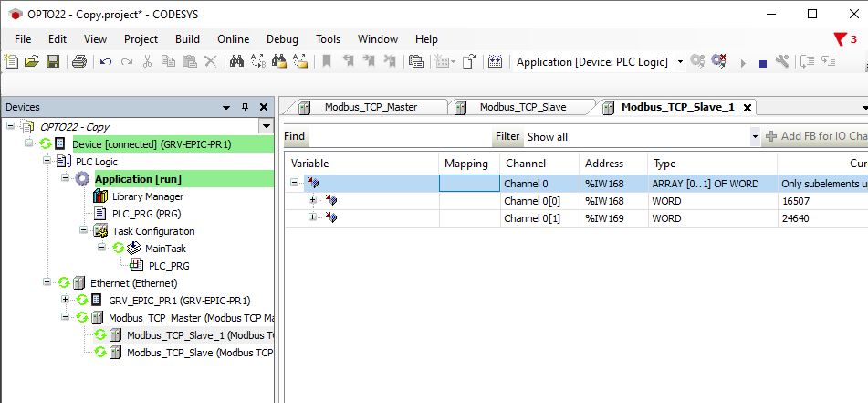This screenshot has height=403, width=868.
Task: Toggle bookmark with the flag icon
Action: click(x=327, y=61)
